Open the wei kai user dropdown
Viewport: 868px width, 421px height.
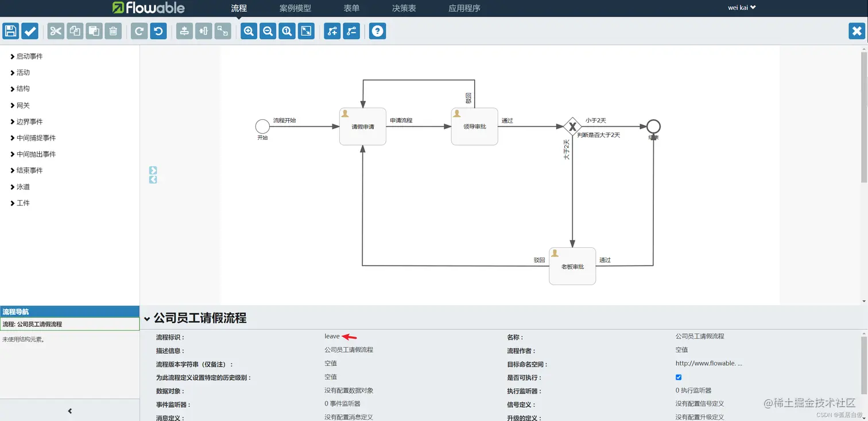pyautogui.click(x=741, y=8)
